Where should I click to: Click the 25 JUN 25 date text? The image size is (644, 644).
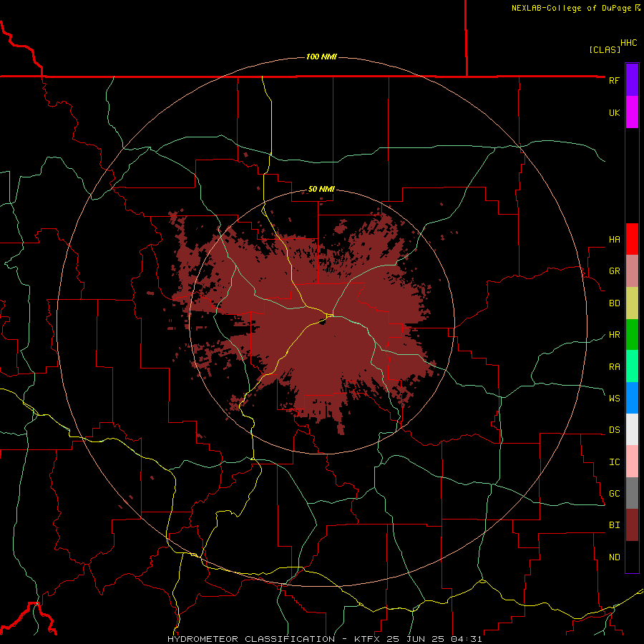(416, 639)
